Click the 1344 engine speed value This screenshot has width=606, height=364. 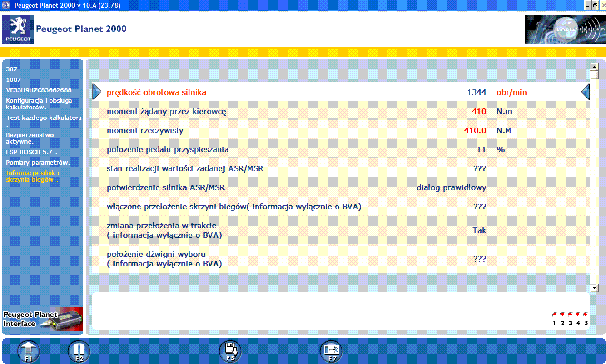[x=477, y=92]
